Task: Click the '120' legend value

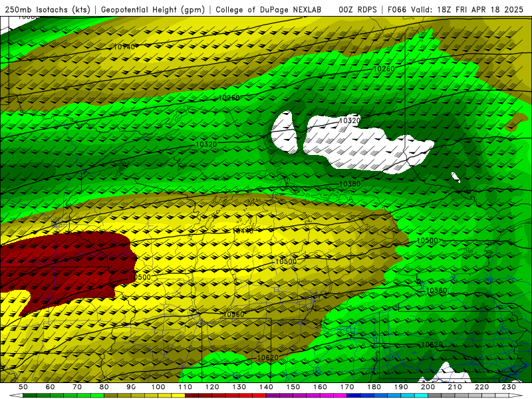Action: tap(212, 387)
